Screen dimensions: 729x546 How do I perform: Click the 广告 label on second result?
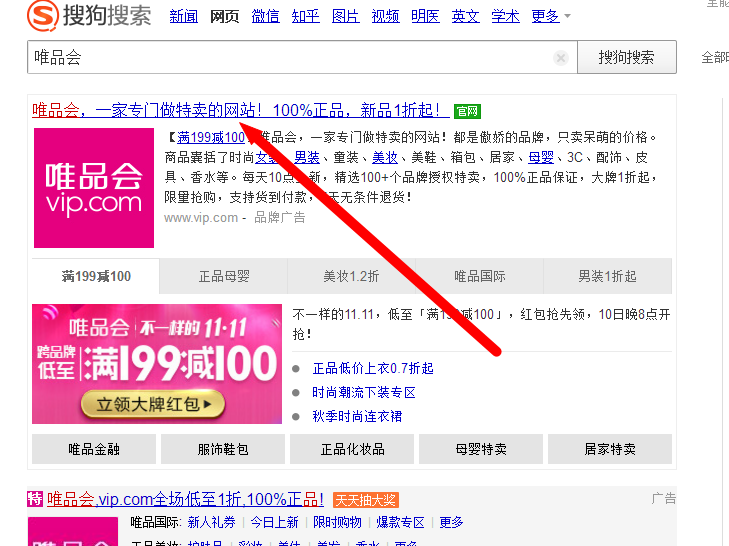point(663,499)
